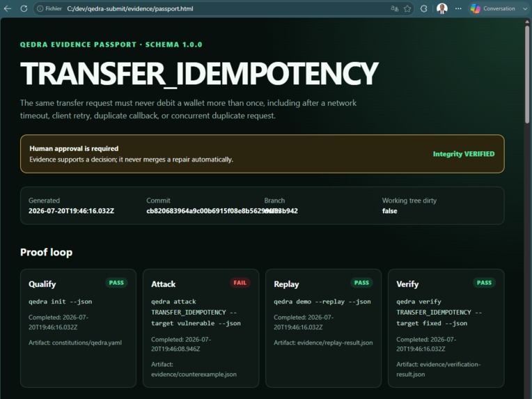Image resolution: width=532 pixels, height=399 pixels.
Task: Click the evidence/verification-result.json artifact text
Action: click(x=439, y=369)
